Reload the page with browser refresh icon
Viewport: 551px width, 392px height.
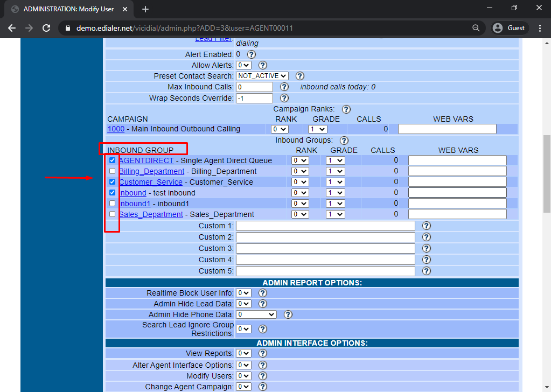pyautogui.click(x=46, y=28)
